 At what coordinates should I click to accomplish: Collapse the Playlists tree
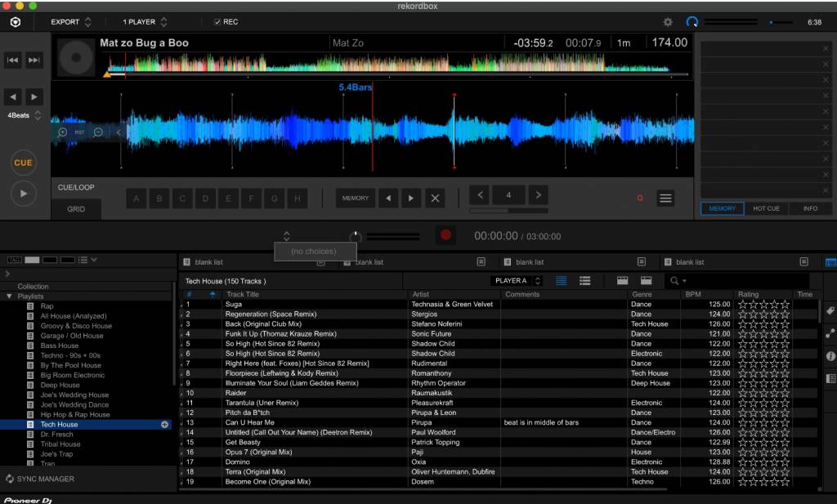8,297
